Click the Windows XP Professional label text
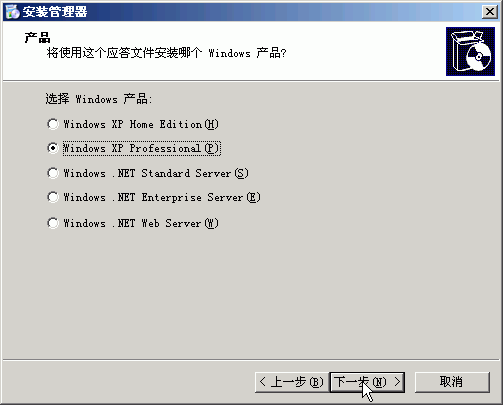Screen dimensions: 503x405 (141, 148)
